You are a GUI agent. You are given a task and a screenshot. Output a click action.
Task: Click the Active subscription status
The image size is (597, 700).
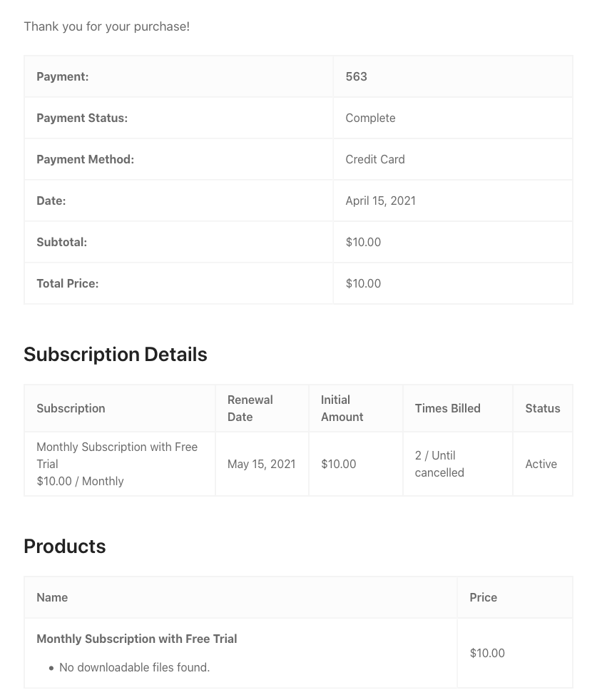(x=541, y=464)
